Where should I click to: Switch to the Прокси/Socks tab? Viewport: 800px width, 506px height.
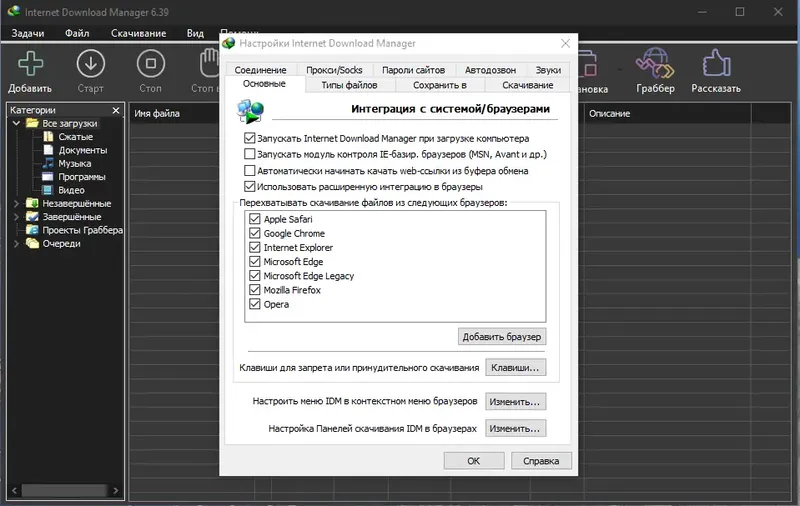(x=334, y=70)
